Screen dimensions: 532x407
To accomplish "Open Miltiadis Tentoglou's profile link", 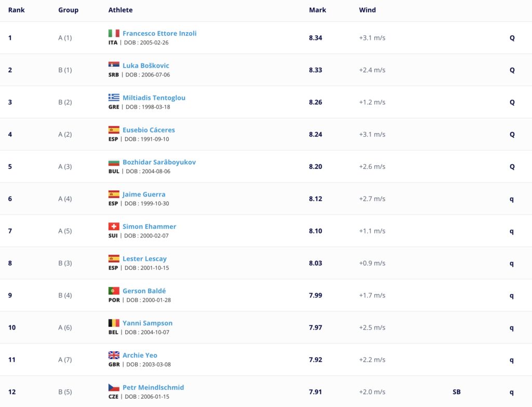I will coord(154,98).
